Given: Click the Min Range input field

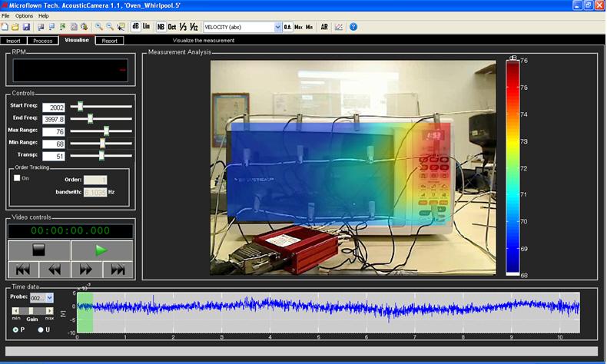Looking at the screenshot, I should tap(54, 144).
